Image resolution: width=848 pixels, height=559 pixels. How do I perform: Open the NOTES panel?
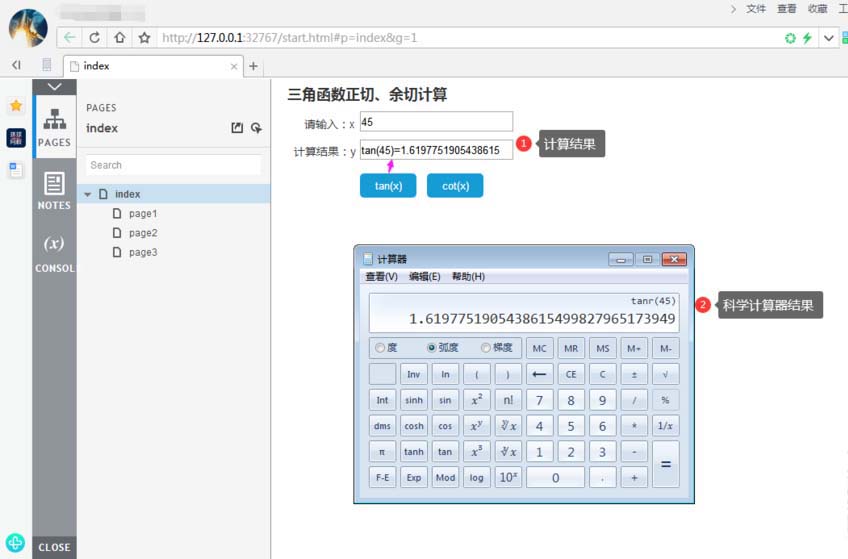pos(54,190)
